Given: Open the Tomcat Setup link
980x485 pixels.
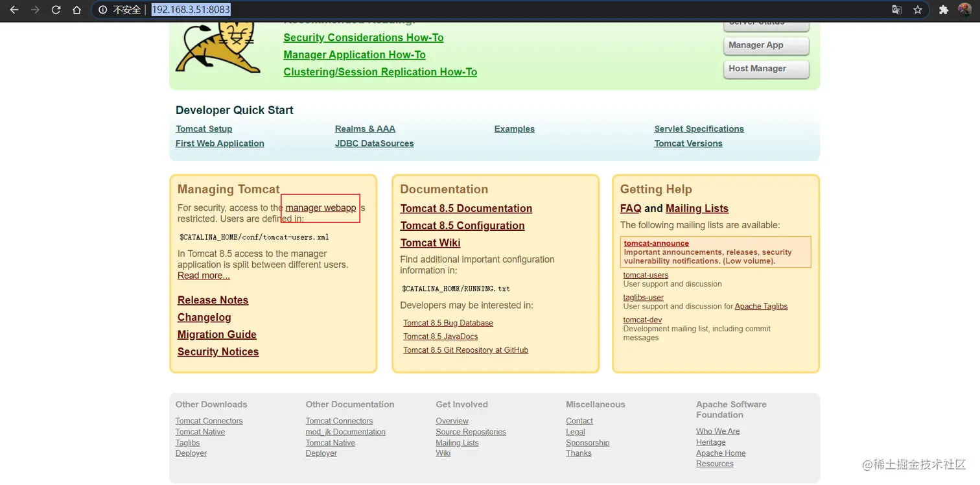Looking at the screenshot, I should (x=204, y=129).
